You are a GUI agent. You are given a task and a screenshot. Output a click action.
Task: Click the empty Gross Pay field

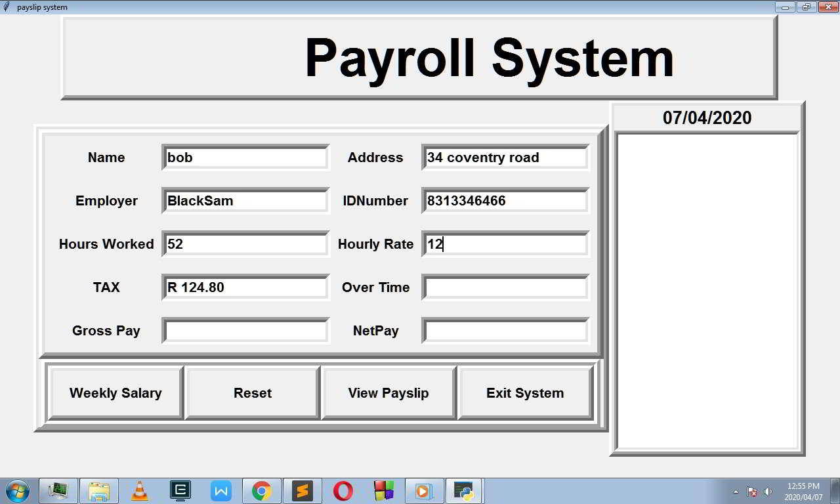pyautogui.click(x=245, y=331)
